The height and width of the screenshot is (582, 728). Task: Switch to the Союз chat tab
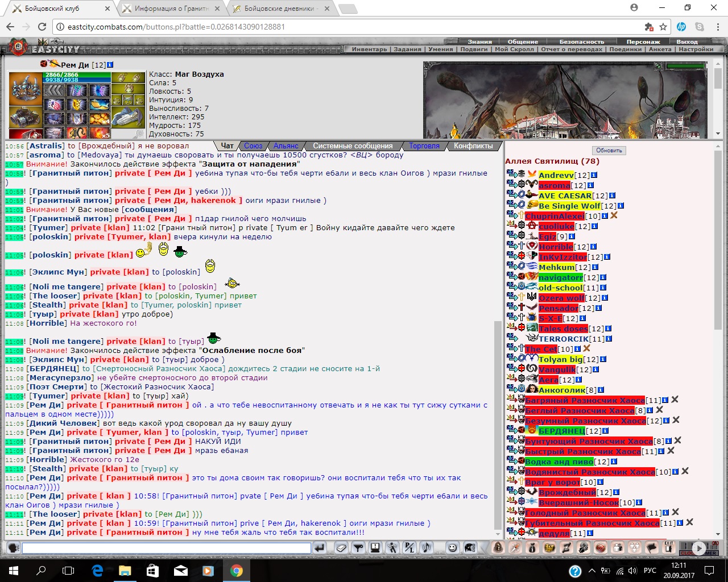point(253,146)
